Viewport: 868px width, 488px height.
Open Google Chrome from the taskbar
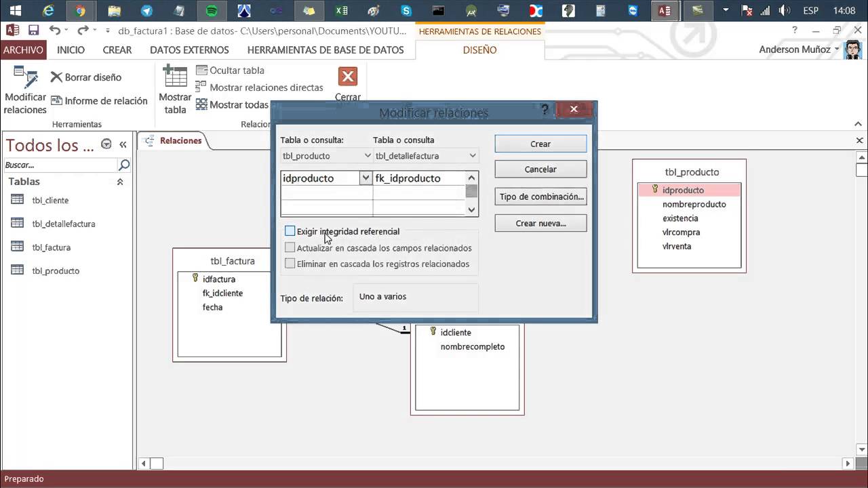pyautogui.click(x=81, y=10)
